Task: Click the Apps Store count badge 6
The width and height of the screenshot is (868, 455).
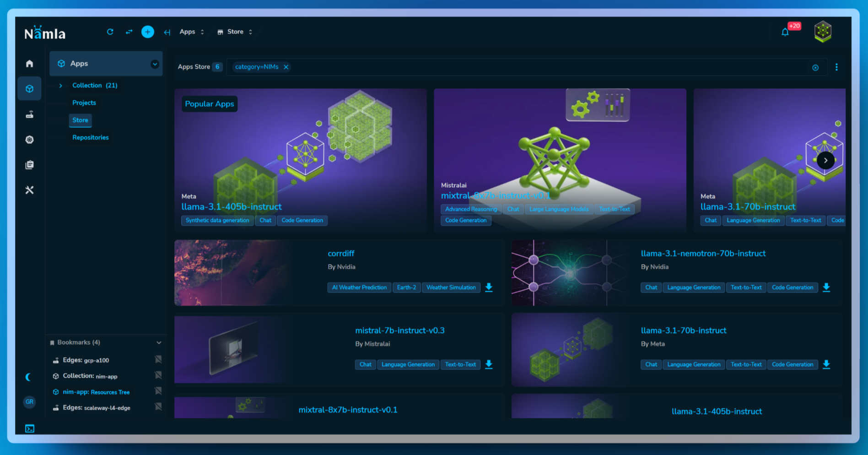Action: [217, 67]
